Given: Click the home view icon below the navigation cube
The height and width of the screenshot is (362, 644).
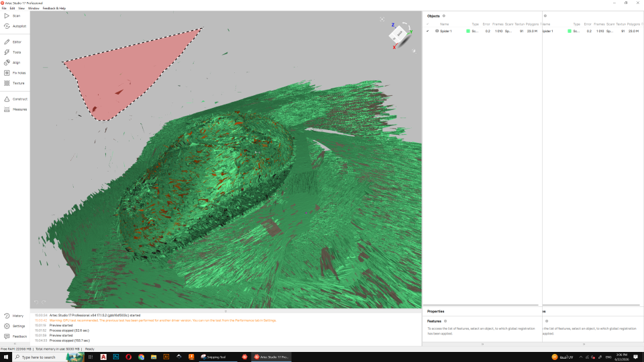Looking at the screenshot, I should click(414, 51).
